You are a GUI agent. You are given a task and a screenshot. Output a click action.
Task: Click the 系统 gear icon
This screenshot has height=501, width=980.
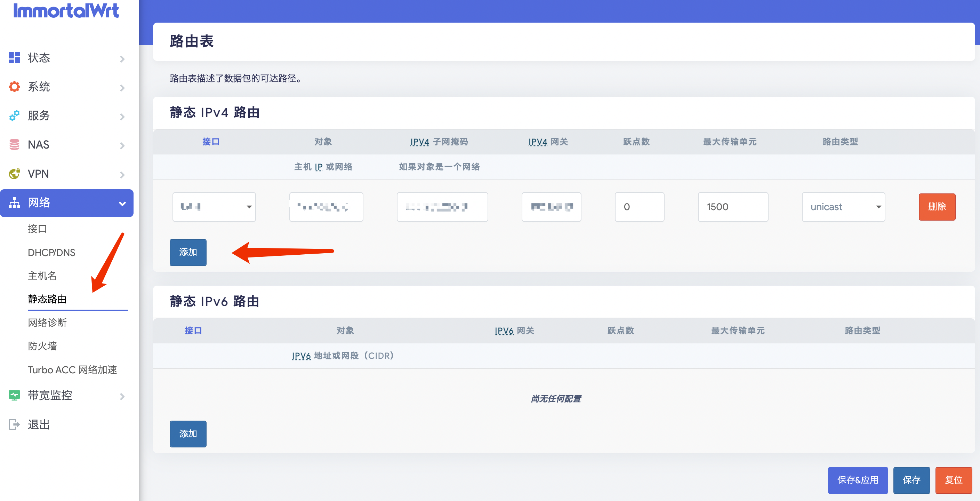15,87
